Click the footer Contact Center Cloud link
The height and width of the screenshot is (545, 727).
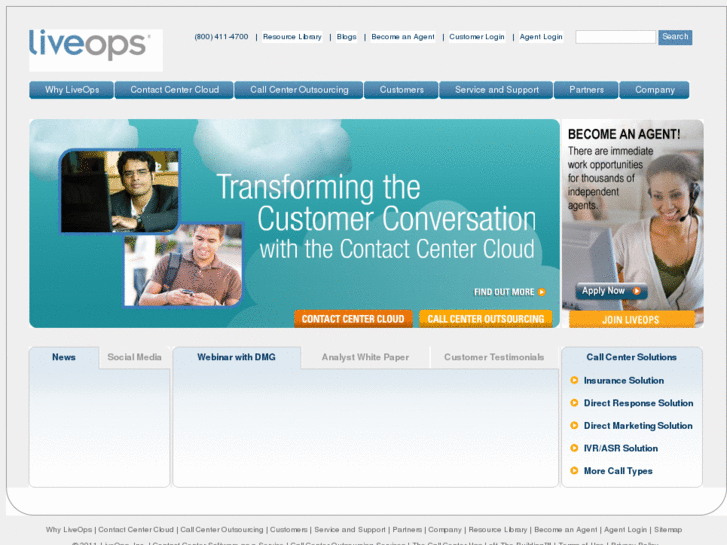[x=136, y=530]
